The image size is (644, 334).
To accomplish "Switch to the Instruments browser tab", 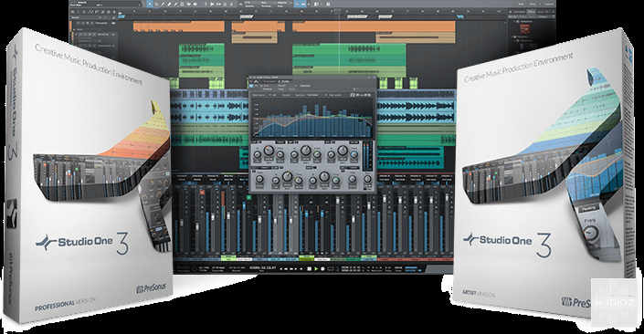I will [x=519, y=12].
